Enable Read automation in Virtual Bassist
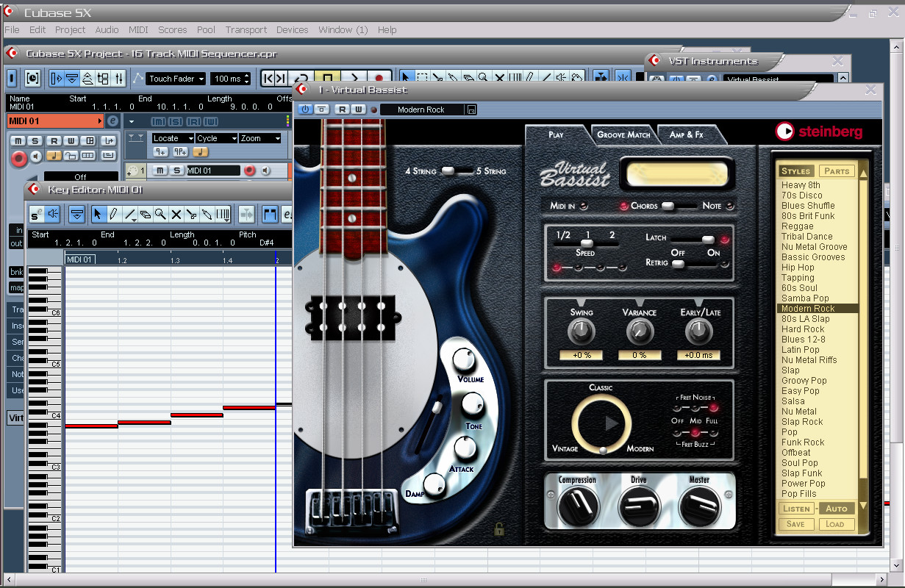This screenshot has height=588, width=905. click(342, 110)
